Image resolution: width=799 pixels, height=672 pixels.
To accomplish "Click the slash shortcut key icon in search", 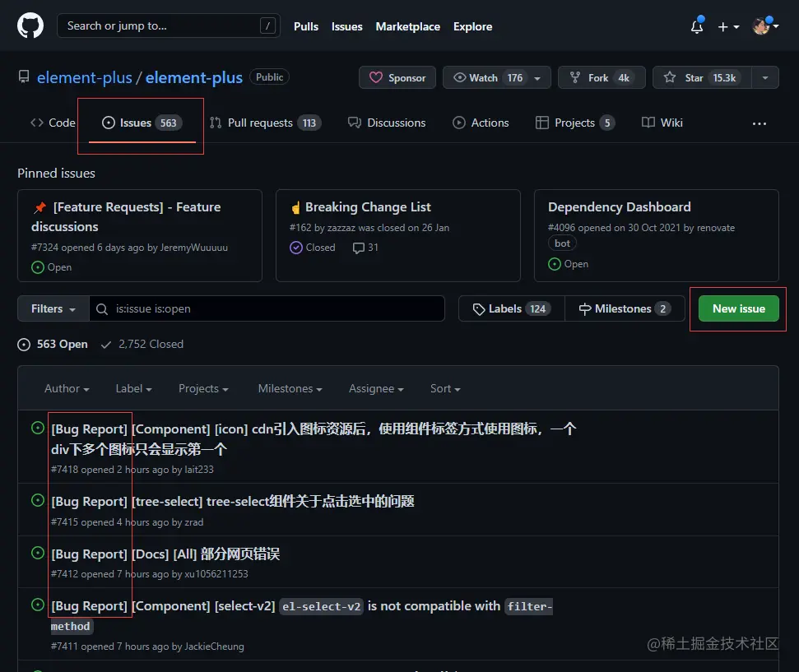I will point(267,25).
